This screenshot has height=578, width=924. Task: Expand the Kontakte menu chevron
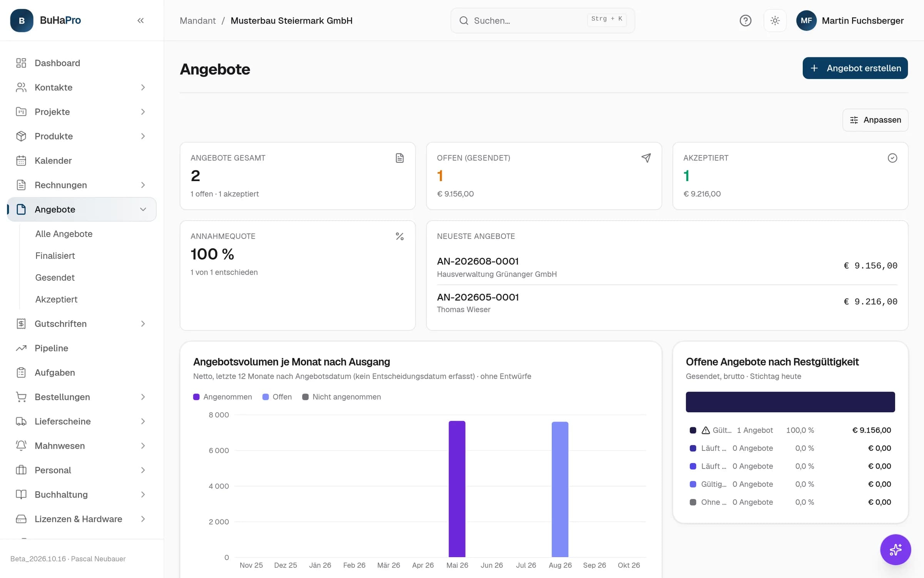pos(143,87)
